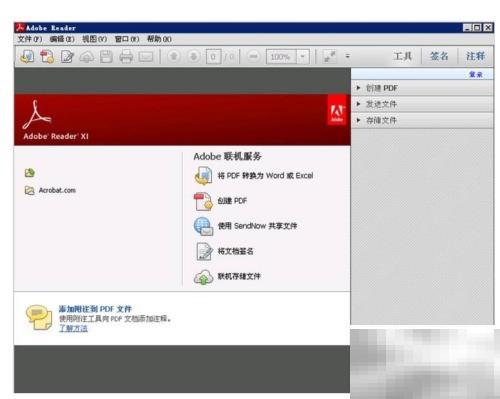Expand the 存储文件 panel section
Screen dimensions: 500x399
pyautogui.click(x=422, y=120)
